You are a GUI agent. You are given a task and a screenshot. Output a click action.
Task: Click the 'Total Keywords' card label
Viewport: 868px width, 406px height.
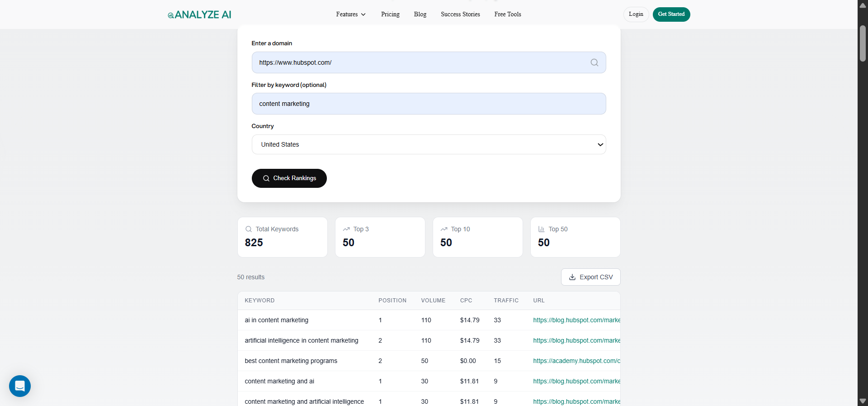[277, 229]
